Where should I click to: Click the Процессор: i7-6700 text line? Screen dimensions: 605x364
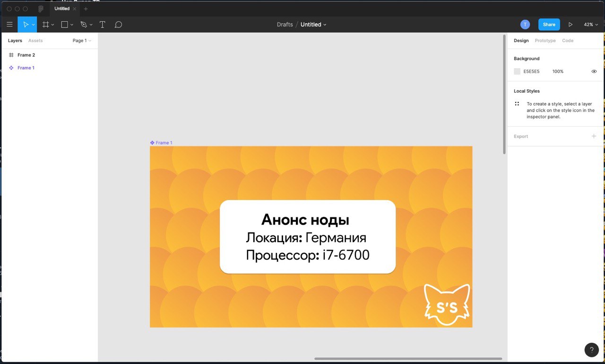click(308, 256)
